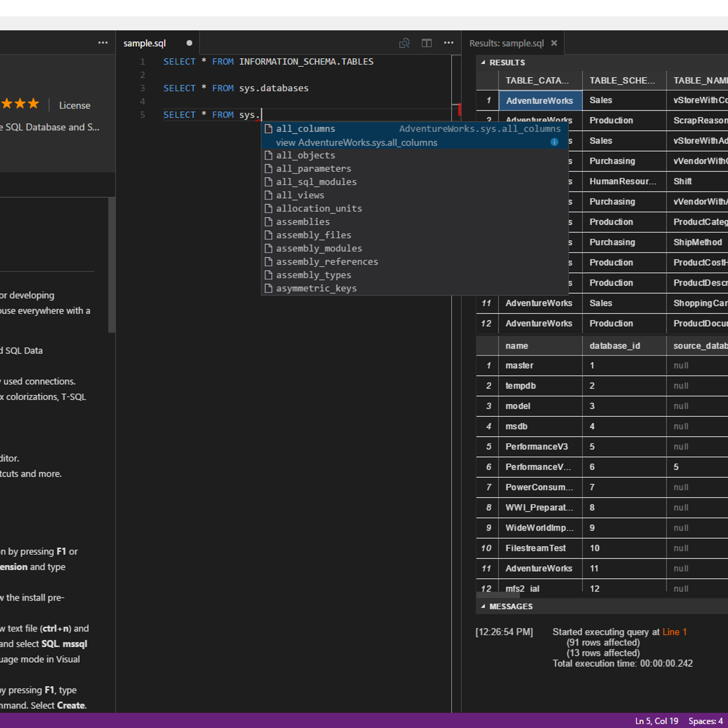Click the source_datab... column header

tap(697, 346)
